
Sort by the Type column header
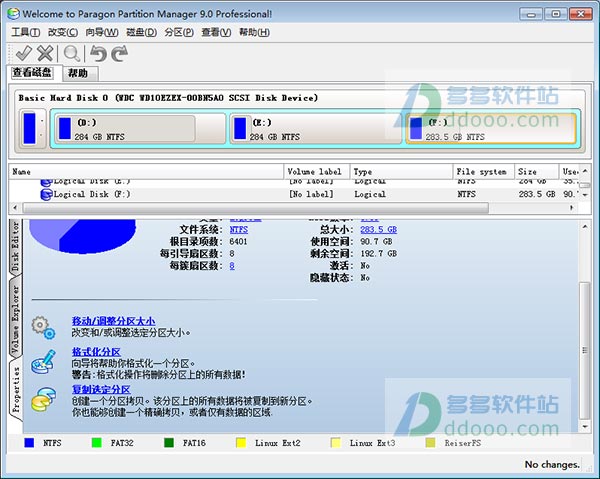point(401,171)
